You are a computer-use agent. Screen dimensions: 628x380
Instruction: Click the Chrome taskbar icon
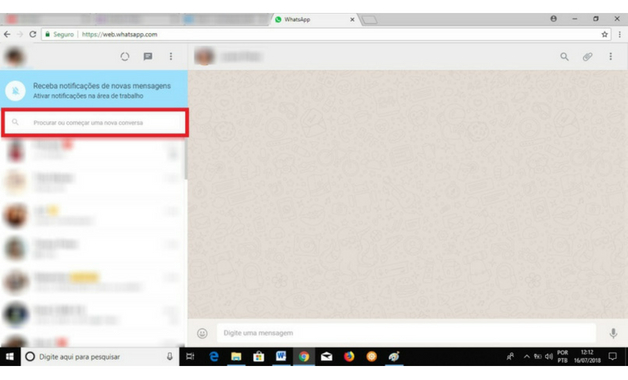(304, 356)
